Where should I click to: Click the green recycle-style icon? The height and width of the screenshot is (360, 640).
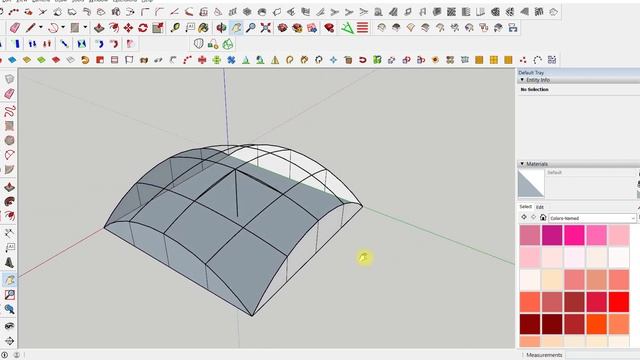(x=228, y=44)
